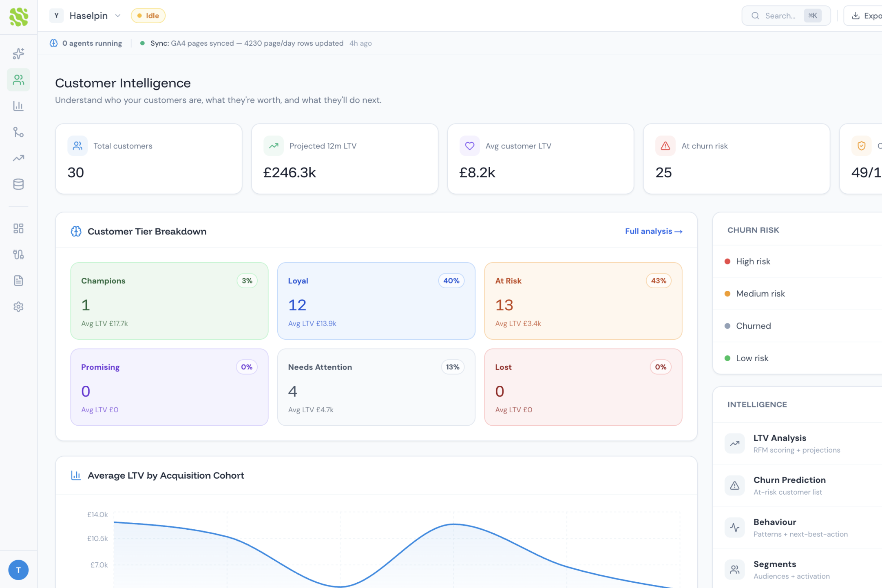Screen dimensions: 882x588
Task: Open the document page sidebar icon
Action: coord(18,281)
